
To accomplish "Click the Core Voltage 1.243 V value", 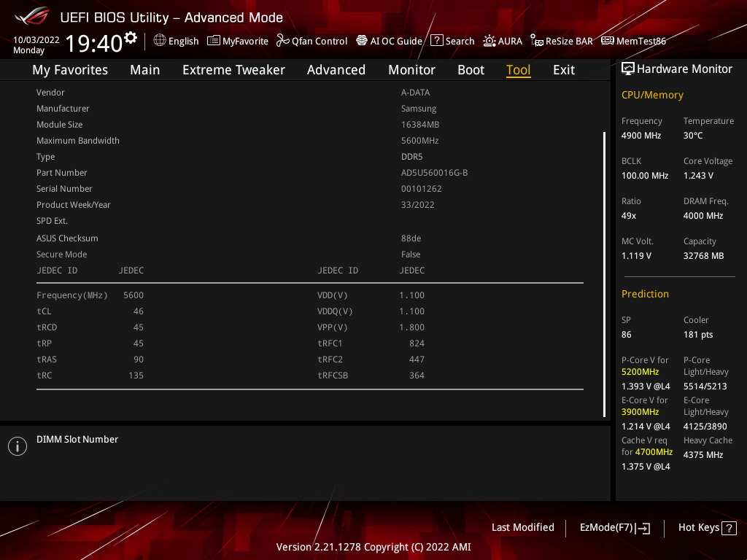I will coord(698,176).
